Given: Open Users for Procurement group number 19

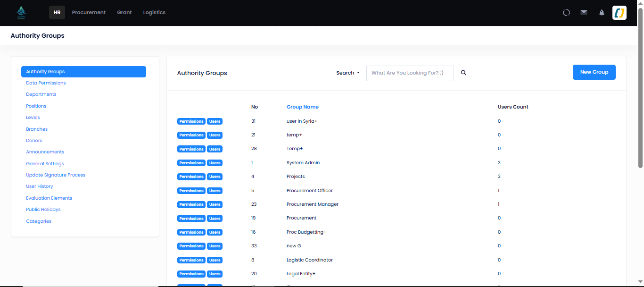Looking at the screenshot, I should click(215, 219).
